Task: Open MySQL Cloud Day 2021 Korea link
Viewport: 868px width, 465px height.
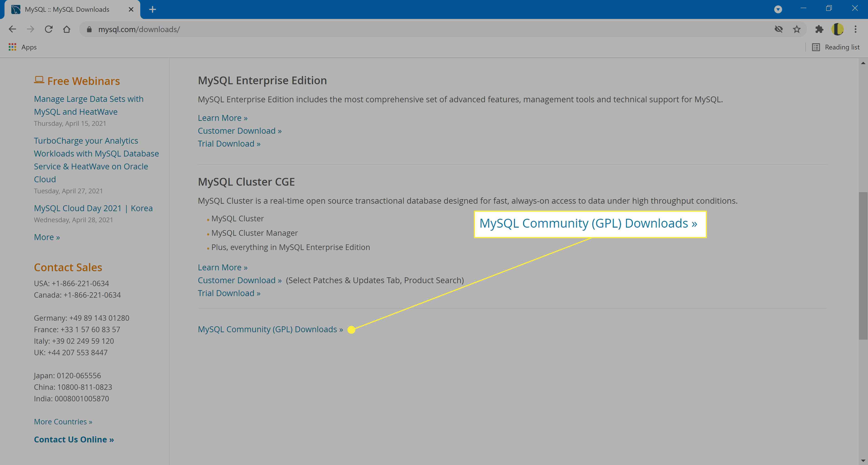Action: coord(93,208)
